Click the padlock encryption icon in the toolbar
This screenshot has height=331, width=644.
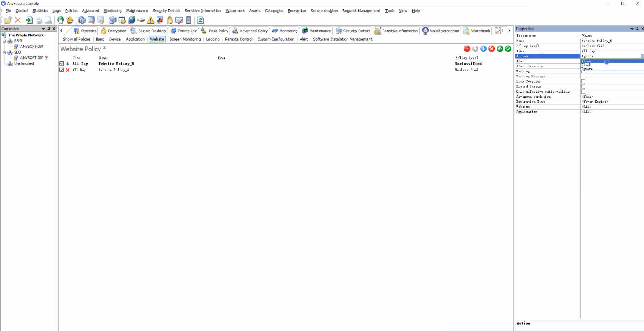pyautogui.click(x=170, y=20)
